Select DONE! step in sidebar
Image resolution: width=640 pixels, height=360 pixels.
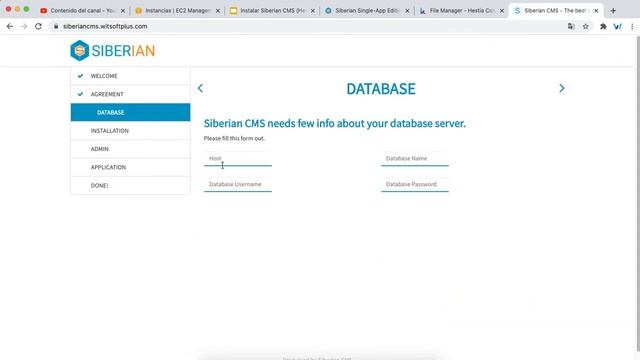130,185
